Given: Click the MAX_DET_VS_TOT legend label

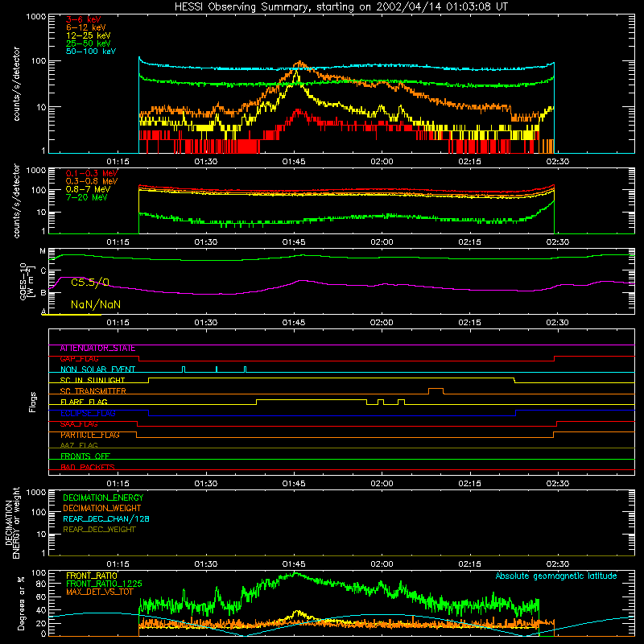Looking at the screenshot, I should tap(99, 592).
